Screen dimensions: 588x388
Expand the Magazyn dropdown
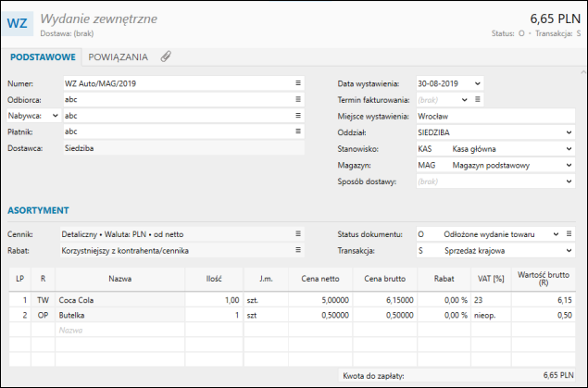(x=569, y=165)
